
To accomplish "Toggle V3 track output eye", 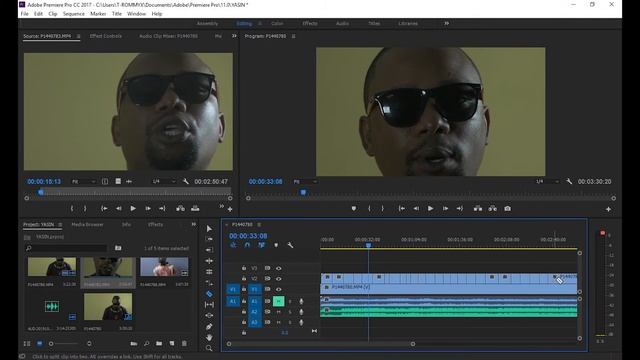I will tap(278, 268).
